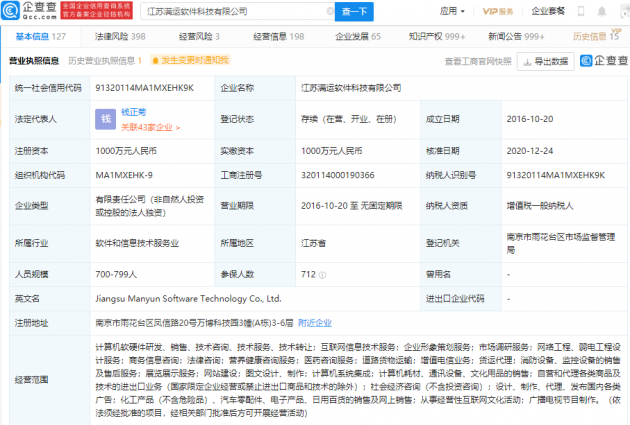The height and width of the screenshot is (425, 630).
Task: Switch to 企业发展 65 tab
Action: click(x=358, y=37)
